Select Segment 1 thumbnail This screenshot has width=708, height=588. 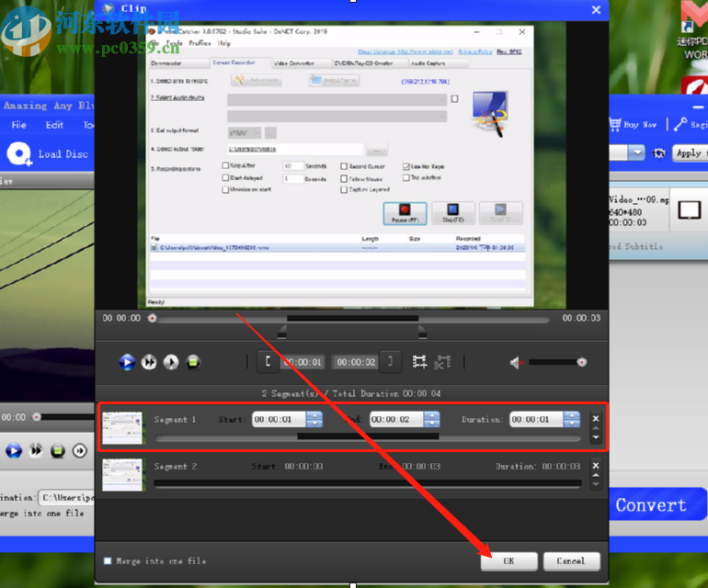[122, 427]
